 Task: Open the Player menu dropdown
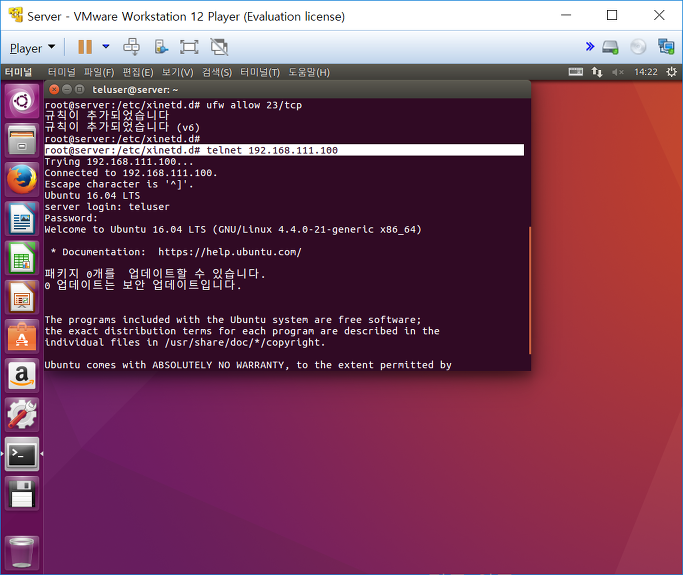pos(32,48)
